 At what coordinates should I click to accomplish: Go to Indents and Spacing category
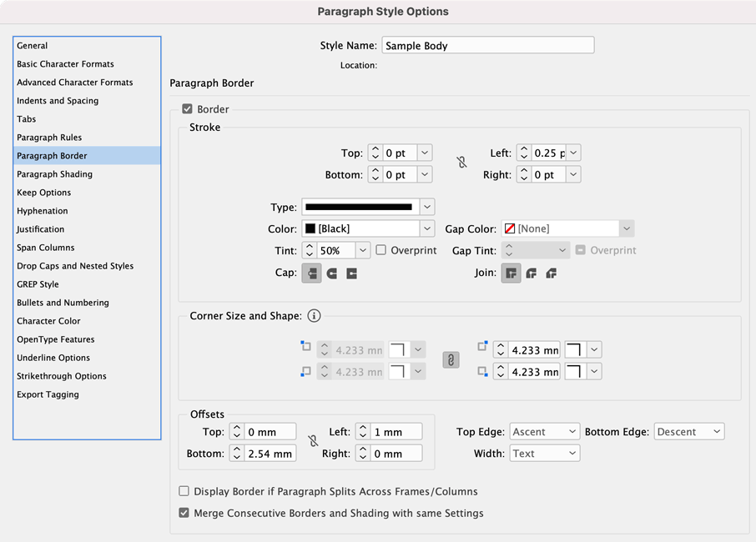[87, 101]
